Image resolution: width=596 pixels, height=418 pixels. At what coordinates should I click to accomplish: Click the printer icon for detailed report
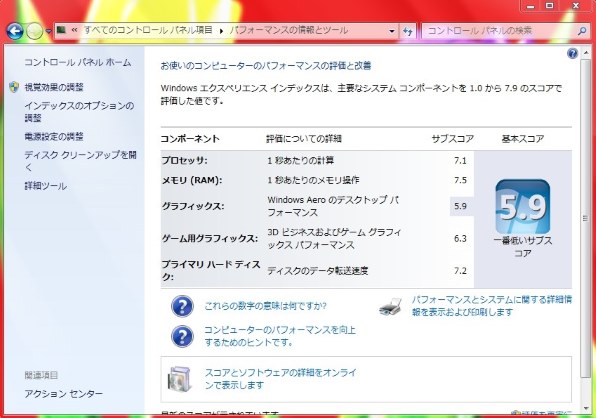[x=390, y=306]
